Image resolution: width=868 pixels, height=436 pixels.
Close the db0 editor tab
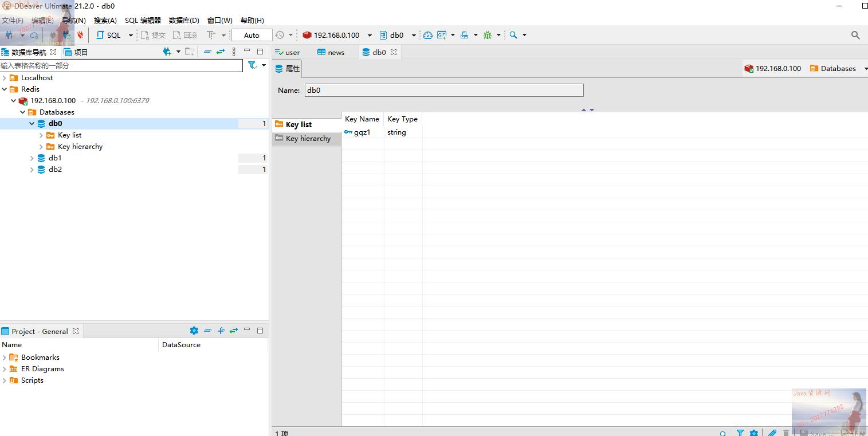(394, 52)
